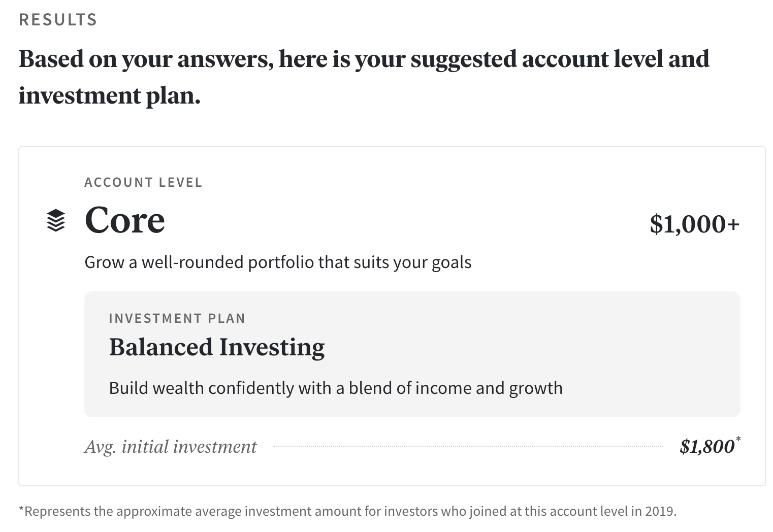
Task: Select the Avg. initial investment label
Action: pyautogui.click(x=171, y=447)
